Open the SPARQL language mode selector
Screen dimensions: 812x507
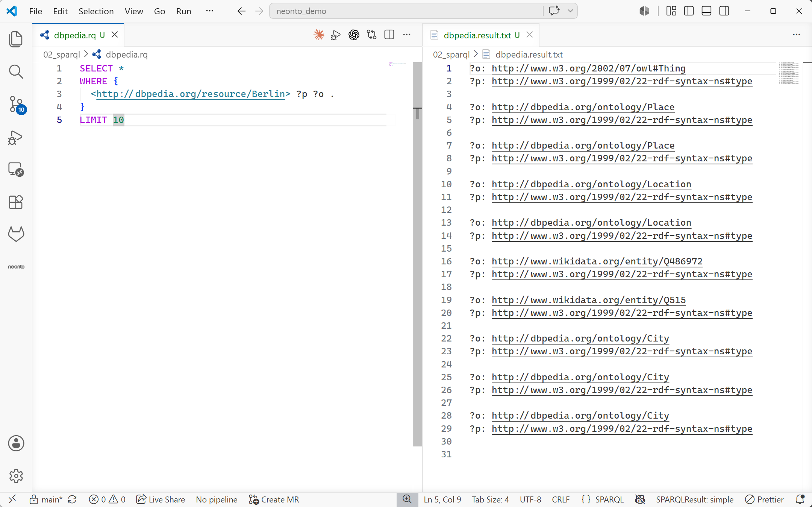click(x=609, y=499)
